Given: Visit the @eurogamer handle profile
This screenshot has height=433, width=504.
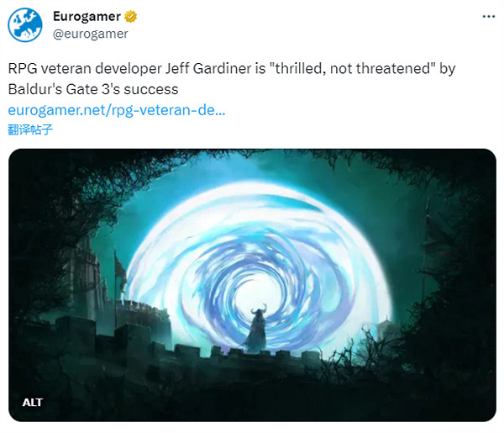Looking at the screenshot, I should (91, 34).
